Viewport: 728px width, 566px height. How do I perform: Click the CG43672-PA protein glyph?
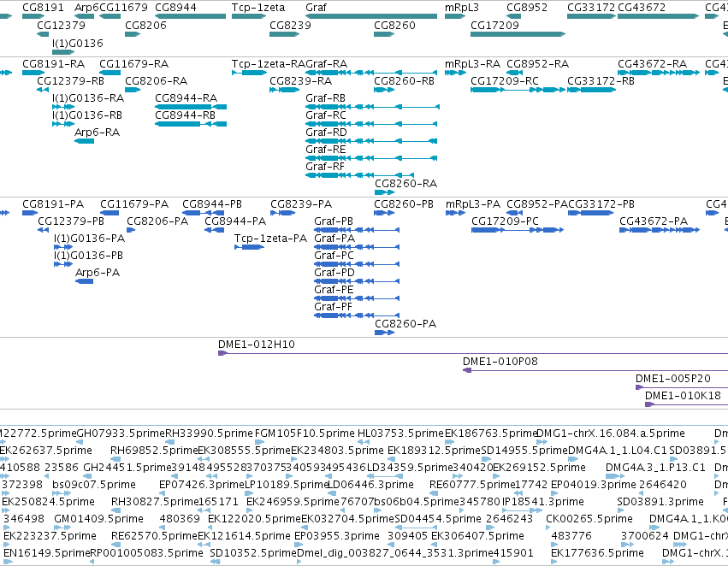[x=660, y=230]
